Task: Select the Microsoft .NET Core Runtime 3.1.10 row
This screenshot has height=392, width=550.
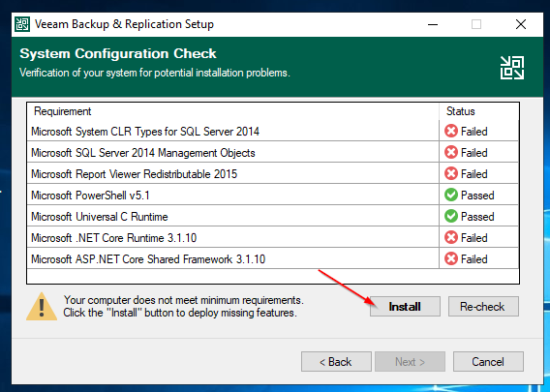Action: click(272, 238)
